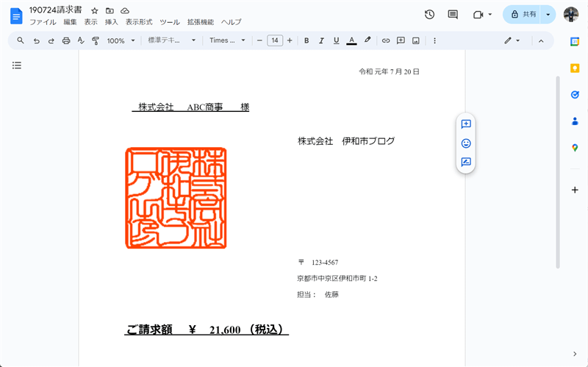The width and height of the screenshot is (588, 367).
Task: Redo the last action
Action: (51, 40)
